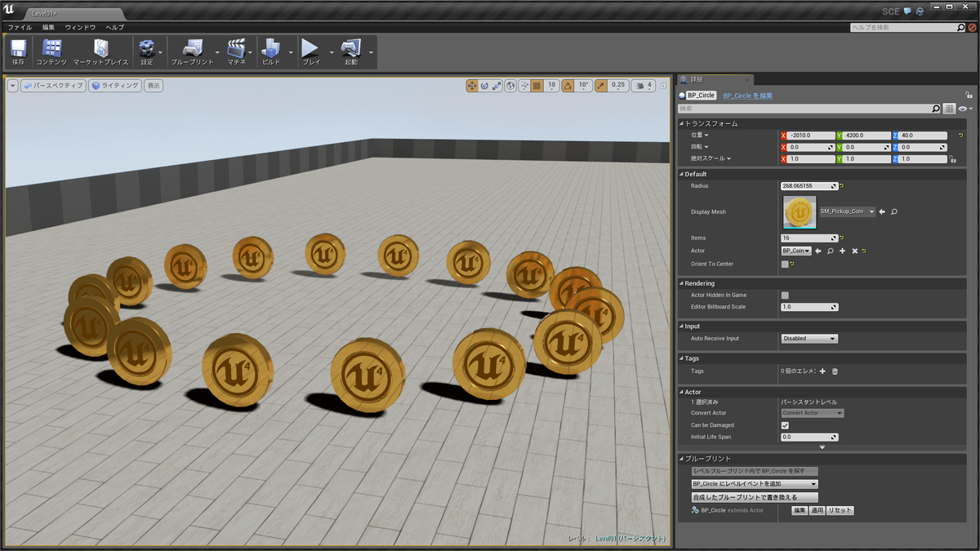Viewport: 980px width, 551px height.
Task: Open viewport options dropdown arrow
Action: [x=12, y=85]
